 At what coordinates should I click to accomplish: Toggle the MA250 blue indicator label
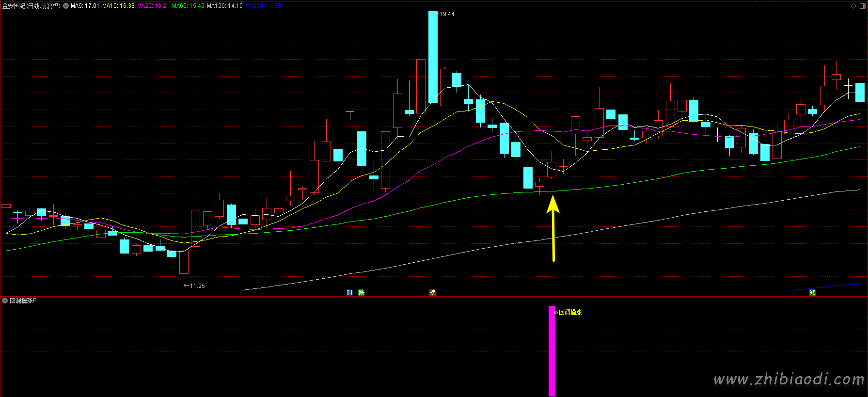(263, 6)
